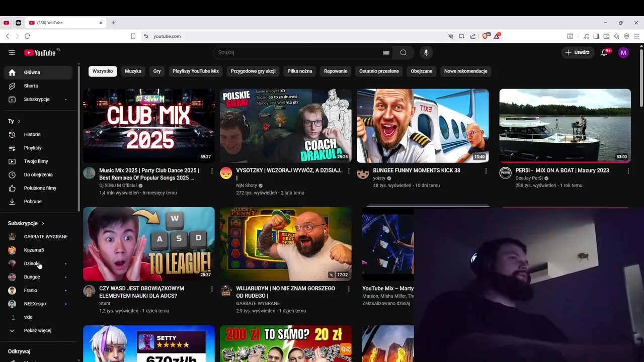Image resolution: width=644 pixels, height=362 pixels.
Task: Select the Rapowanie chip
Action: [x=336, y=71]
